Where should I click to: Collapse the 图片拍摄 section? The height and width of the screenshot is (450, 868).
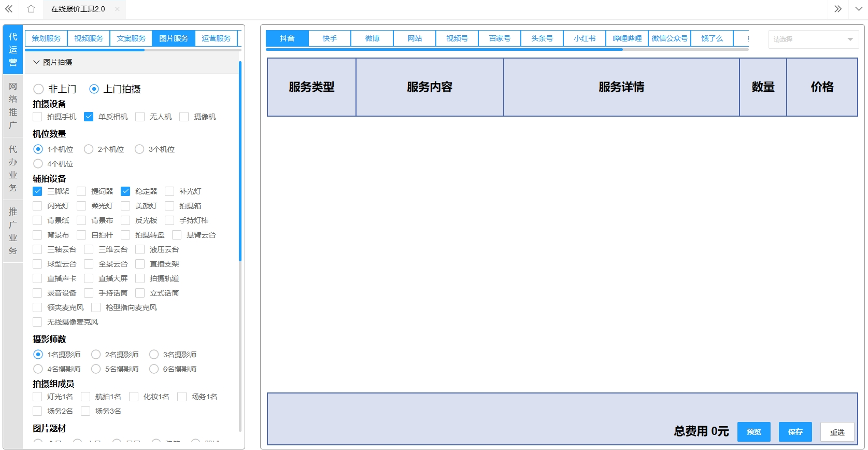132,62
